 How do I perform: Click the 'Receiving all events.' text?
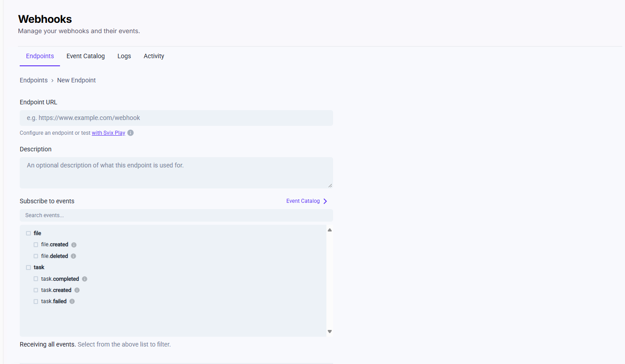tap(48, 345)
